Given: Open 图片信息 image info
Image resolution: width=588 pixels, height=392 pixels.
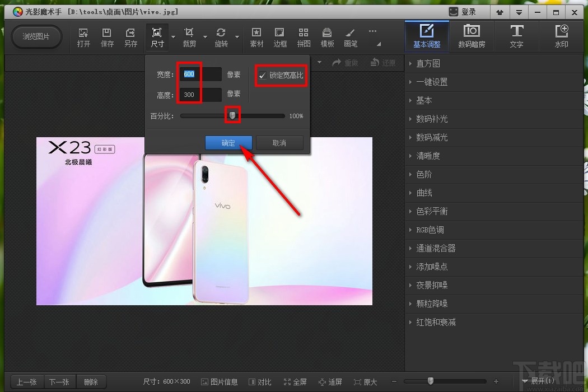Looking at the screenshot, I should coord(220,382).
